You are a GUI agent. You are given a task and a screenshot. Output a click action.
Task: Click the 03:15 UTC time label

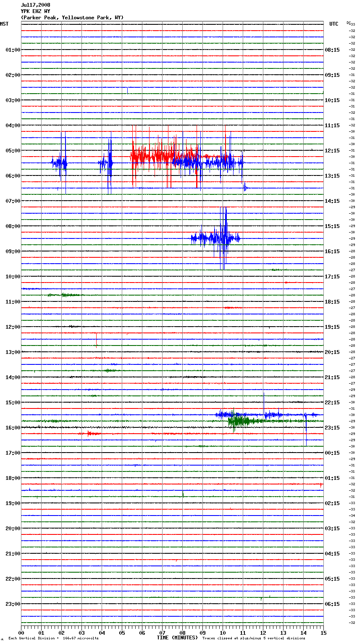coord(332,529)
